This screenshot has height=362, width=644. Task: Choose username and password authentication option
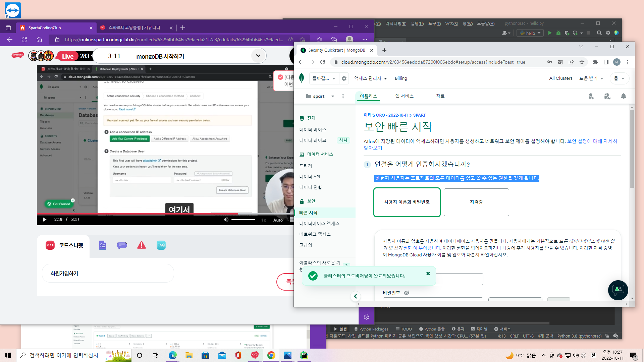(407, 202)
